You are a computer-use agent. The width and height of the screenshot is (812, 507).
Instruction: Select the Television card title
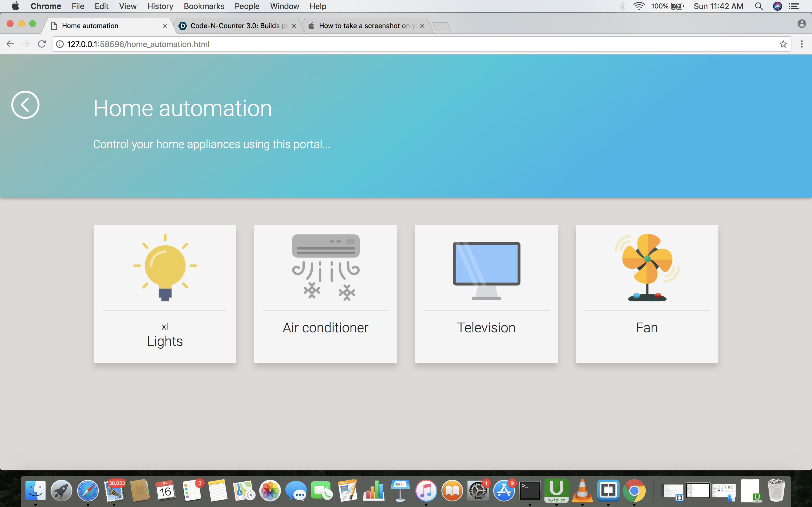486,328
